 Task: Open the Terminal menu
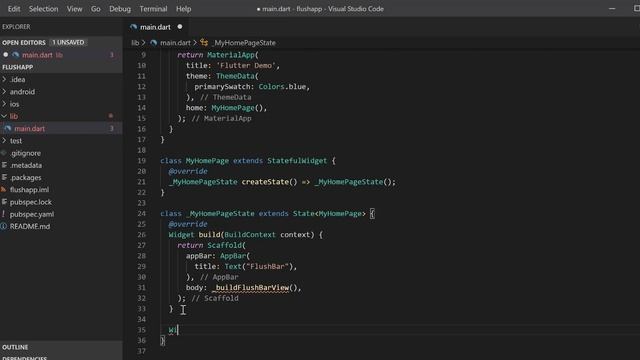[x=153, y=9]
